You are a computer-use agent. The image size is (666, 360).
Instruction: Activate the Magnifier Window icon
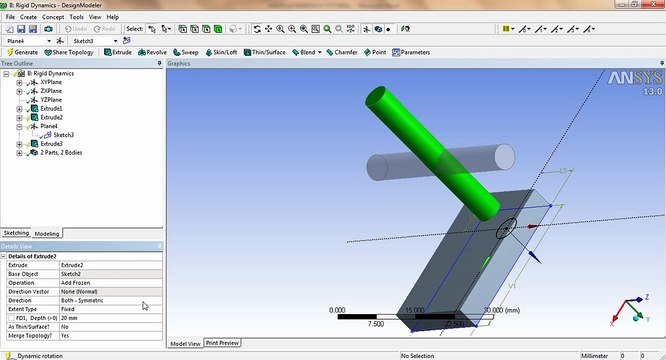(x=316, y=29)
